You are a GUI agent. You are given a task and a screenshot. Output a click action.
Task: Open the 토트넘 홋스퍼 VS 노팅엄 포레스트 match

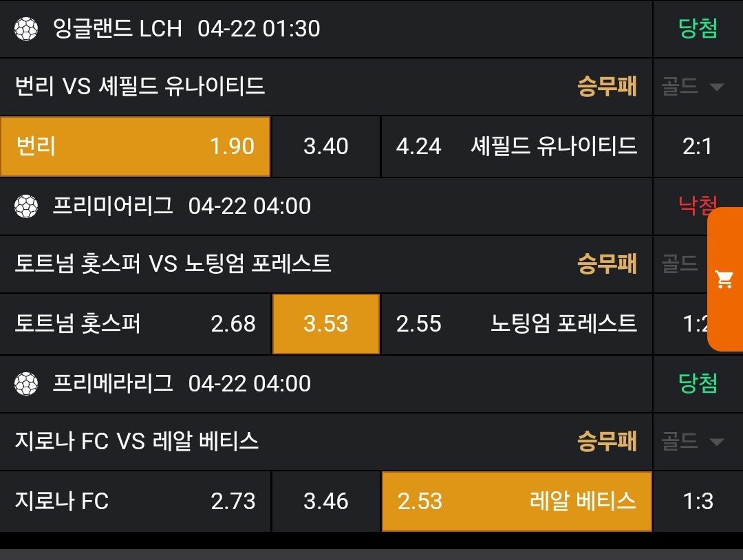click(173, 263)
